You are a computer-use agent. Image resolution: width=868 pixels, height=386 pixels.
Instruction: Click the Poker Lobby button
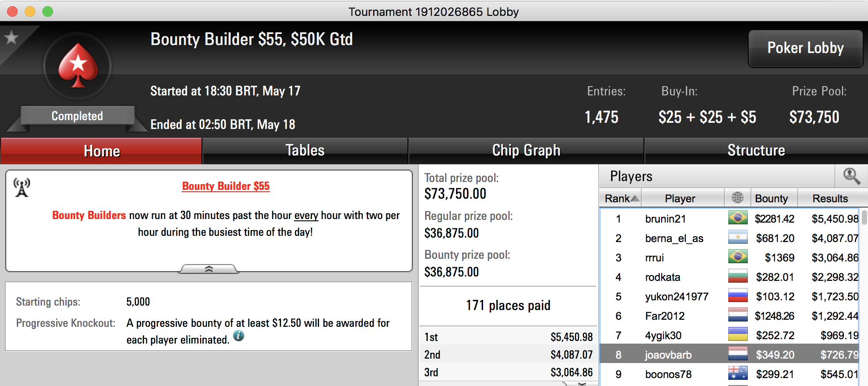pyautogui.click(x=805, y=48)
